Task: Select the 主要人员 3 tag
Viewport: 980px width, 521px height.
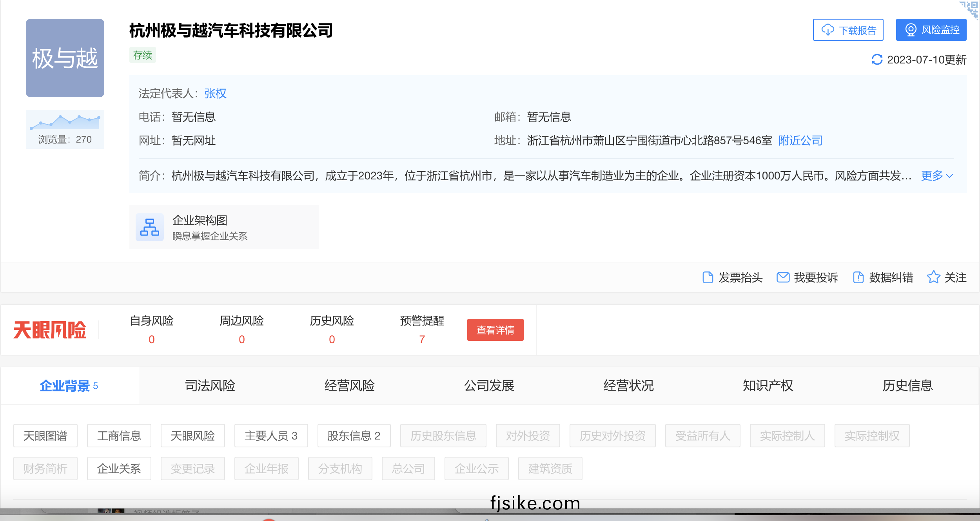Action: tap(271, 436)
